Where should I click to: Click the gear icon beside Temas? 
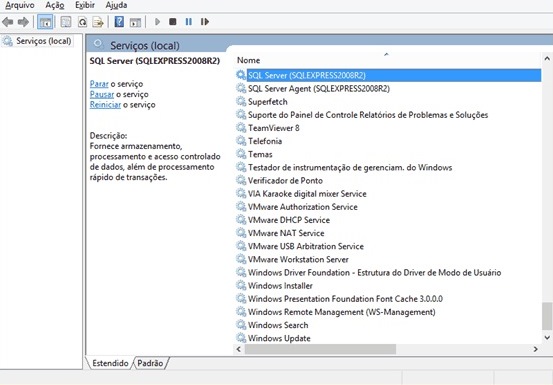pyautogui.click(x=241, y=154)
